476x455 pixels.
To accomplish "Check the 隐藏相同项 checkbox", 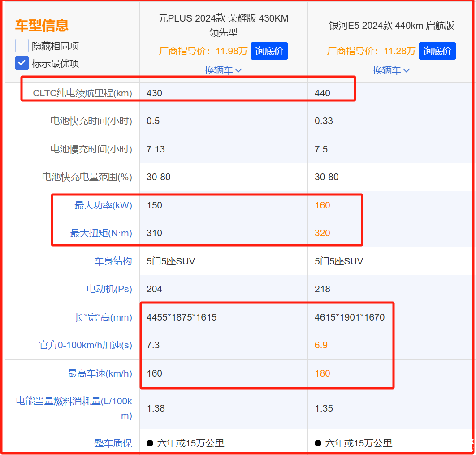I will click(22, 46).
